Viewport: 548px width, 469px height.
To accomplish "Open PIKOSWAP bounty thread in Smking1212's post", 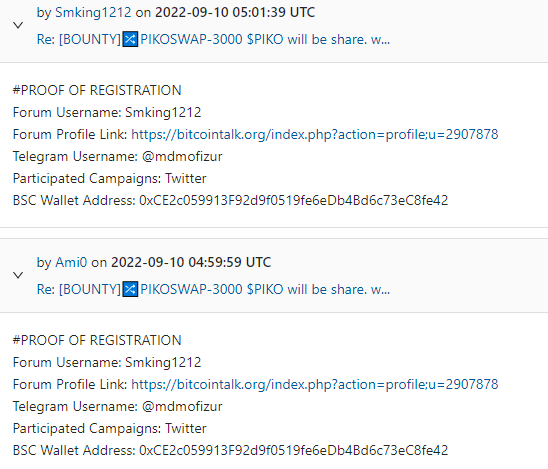I will pos(213,39).
